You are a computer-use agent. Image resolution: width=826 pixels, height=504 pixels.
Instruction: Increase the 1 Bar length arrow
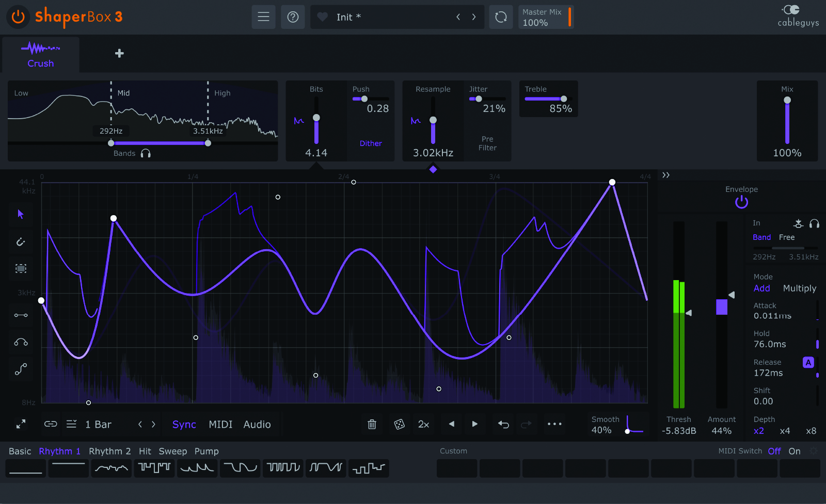153,424
